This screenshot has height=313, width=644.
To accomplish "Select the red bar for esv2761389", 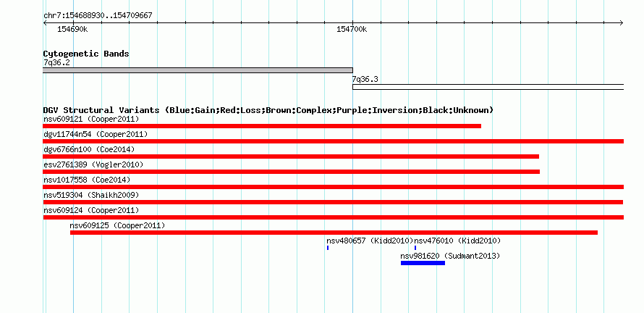I will click(291, 172).
